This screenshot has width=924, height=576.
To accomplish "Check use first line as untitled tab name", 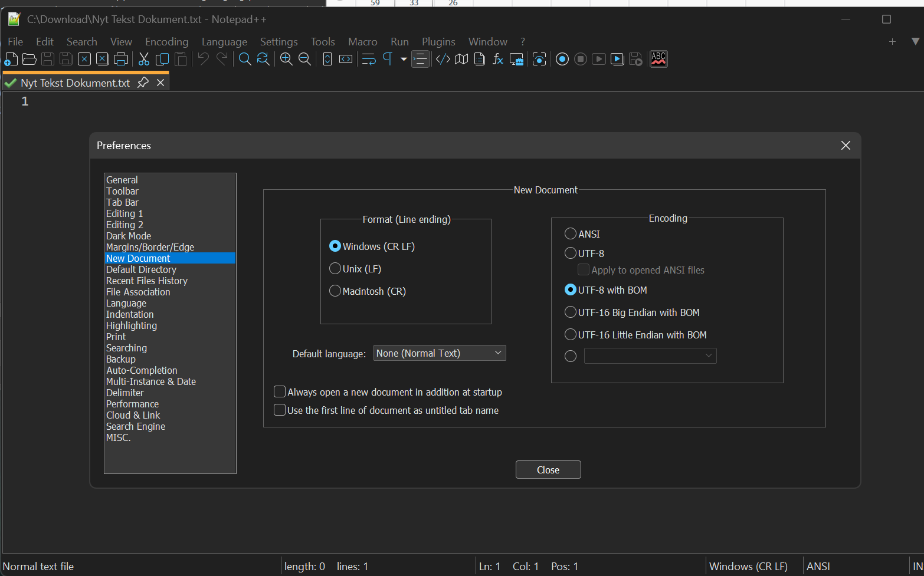I will pyautogui.click(x=280, y=410).
